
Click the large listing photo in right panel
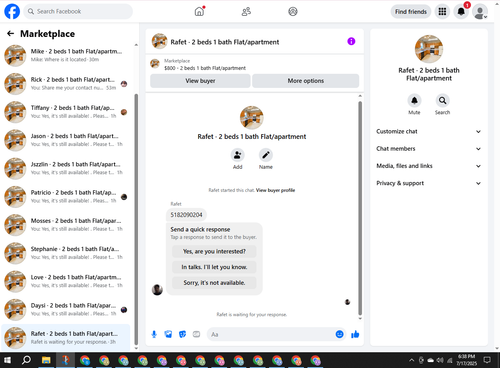[429, 49]
